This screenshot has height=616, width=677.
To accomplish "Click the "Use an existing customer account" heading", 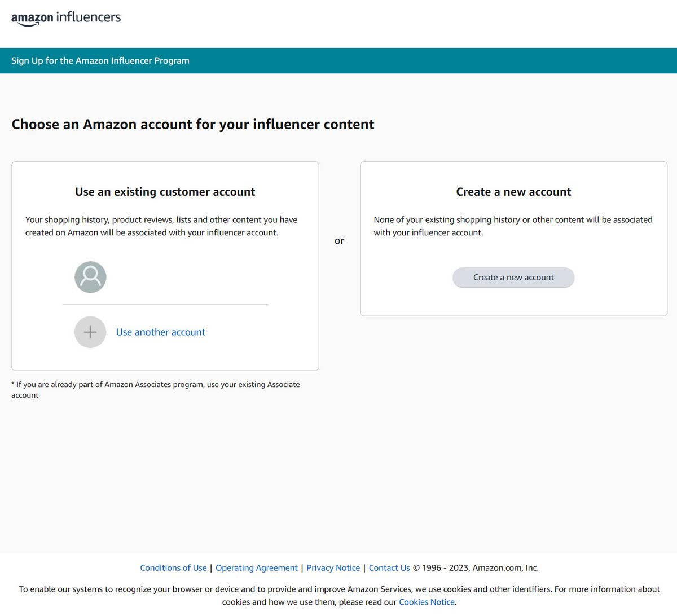I will click(165, 192).
